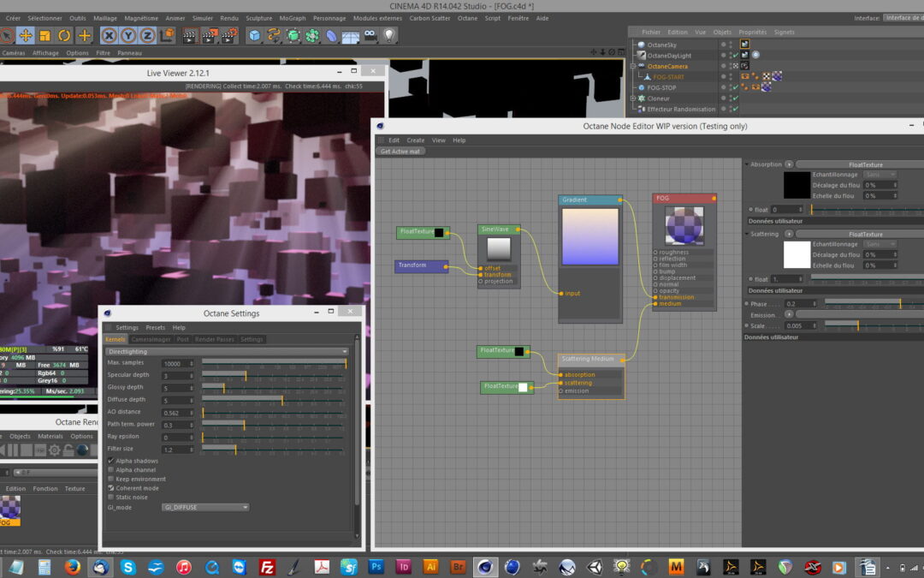Select the Rotate tool icon
The image size is (924, 578).
(64, 35)
